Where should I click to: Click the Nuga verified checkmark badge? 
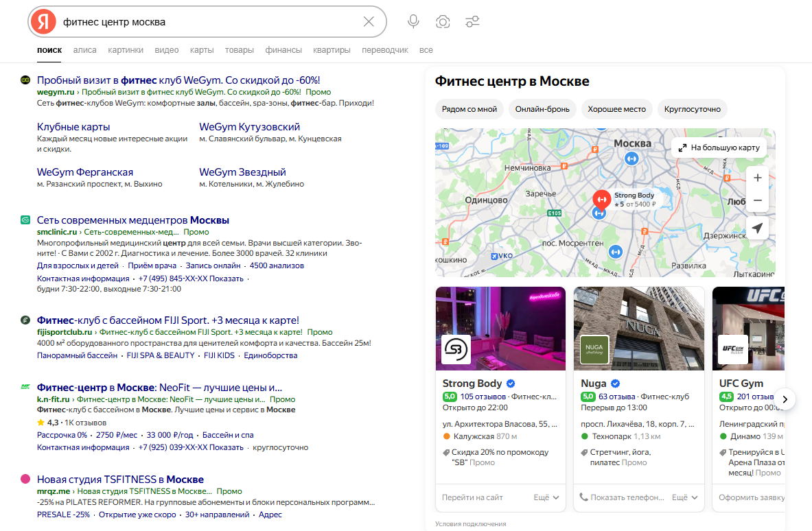pyautogui.click(x=615, y=383)
